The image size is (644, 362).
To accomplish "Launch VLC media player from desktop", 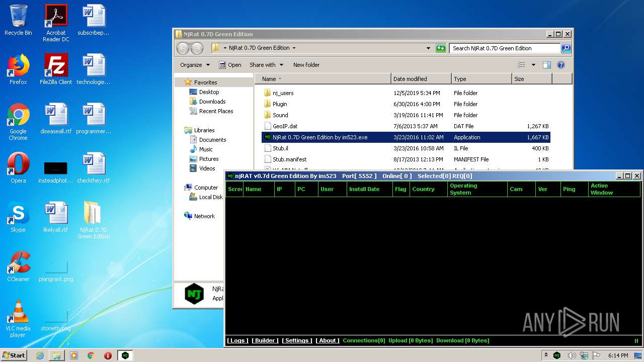I will tap(18, 319).
